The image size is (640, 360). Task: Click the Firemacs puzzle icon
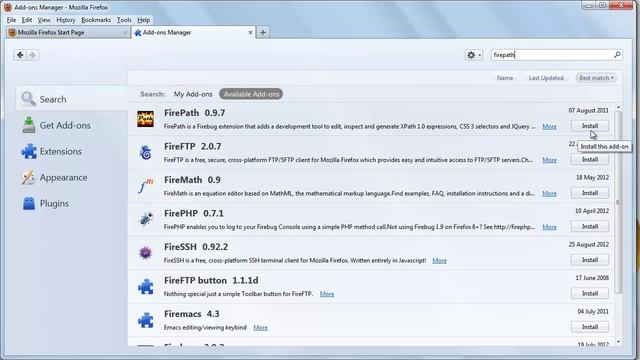[145, 320]
